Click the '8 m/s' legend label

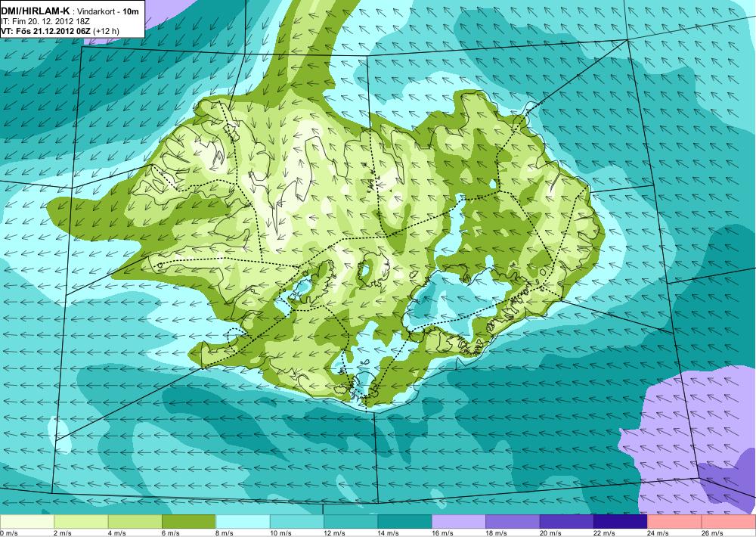pos(225,533)
